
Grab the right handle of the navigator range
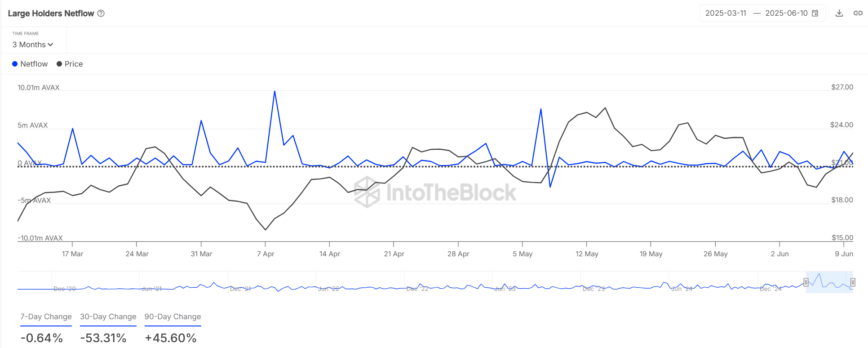tap(853, 282)
